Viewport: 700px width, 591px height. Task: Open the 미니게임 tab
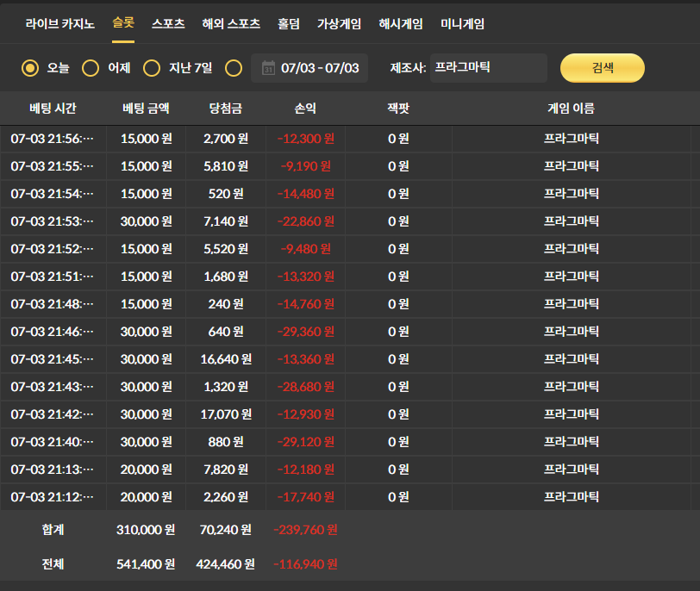tap(462, 23)
